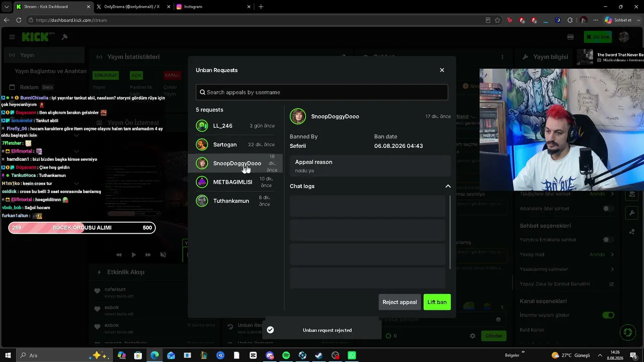Open a new browser tab
Image resolution: width=644 pixels, height=362 pixels.
coord(261,7)
